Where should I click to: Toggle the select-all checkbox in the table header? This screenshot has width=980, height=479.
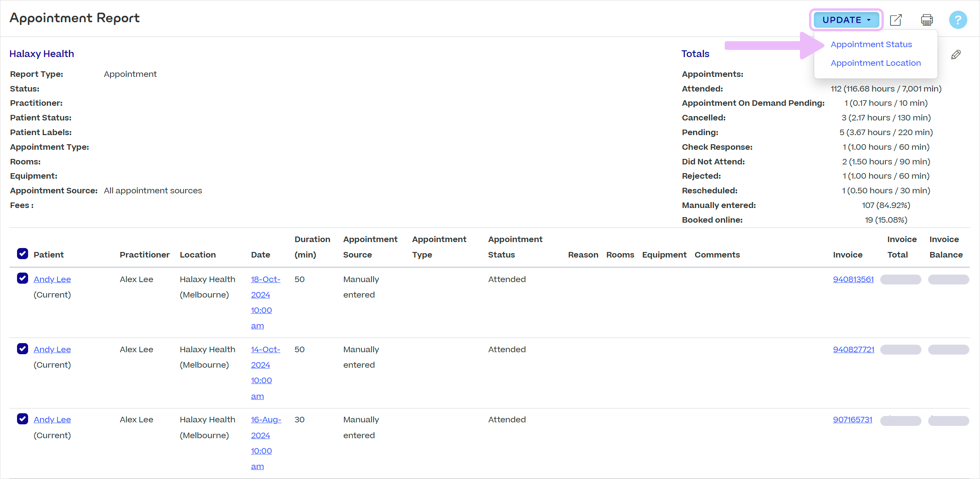coord(23,254)
